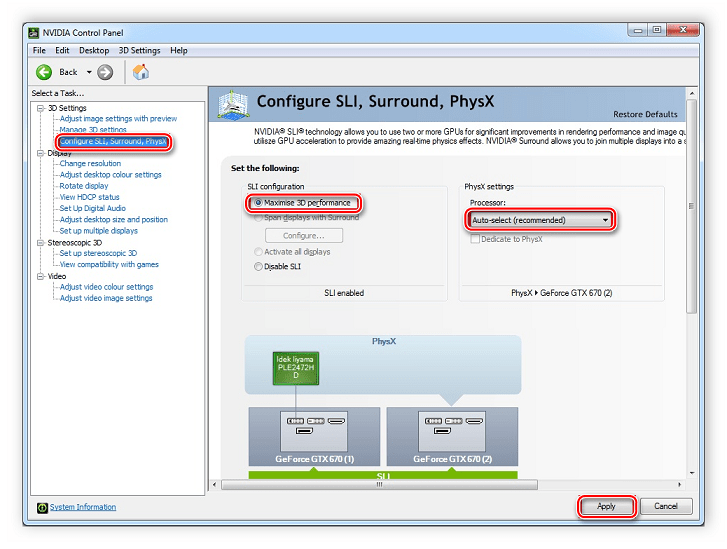Screen dimensions: 727x549
Task: Open Set up stereoscopic 3D task
Action: pos(98,253)
